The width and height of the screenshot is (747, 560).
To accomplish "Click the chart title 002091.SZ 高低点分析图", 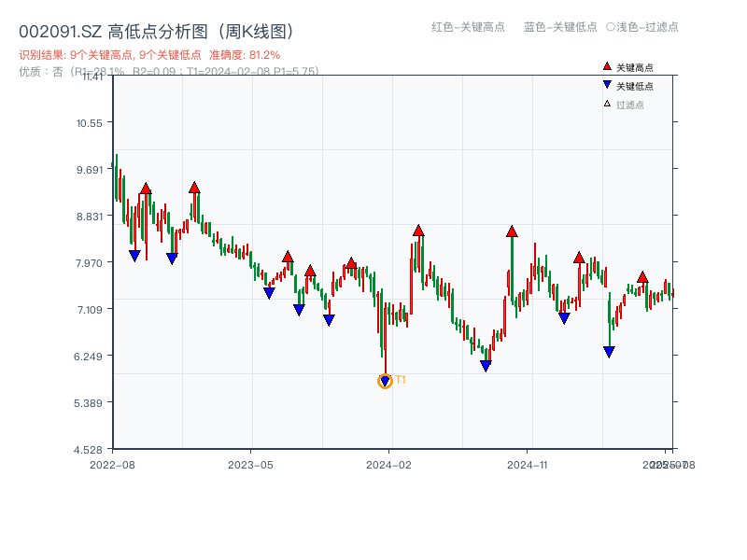I will pos(156,32).
